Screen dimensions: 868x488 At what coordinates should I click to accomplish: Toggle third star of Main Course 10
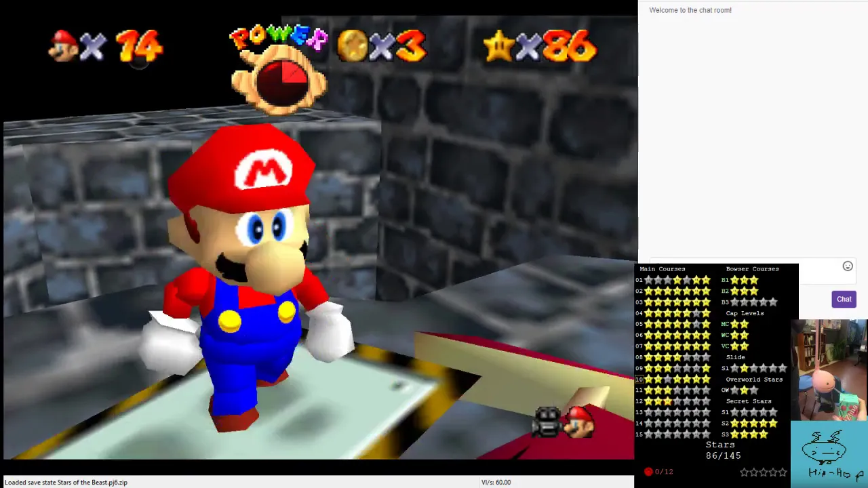coord(667,379)
